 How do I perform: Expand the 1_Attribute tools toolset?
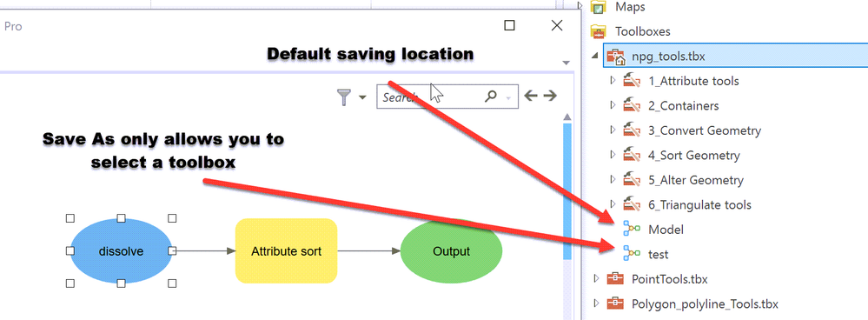coord(613,81)
